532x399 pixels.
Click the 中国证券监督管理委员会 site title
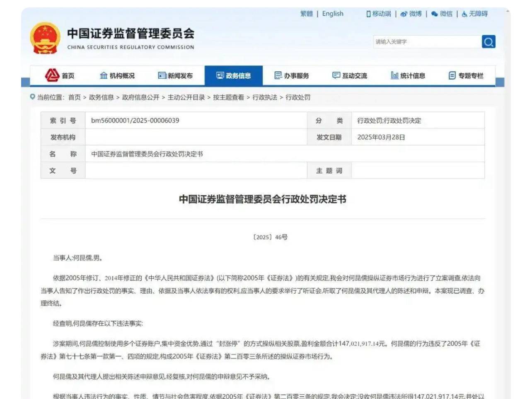(131, 33)
